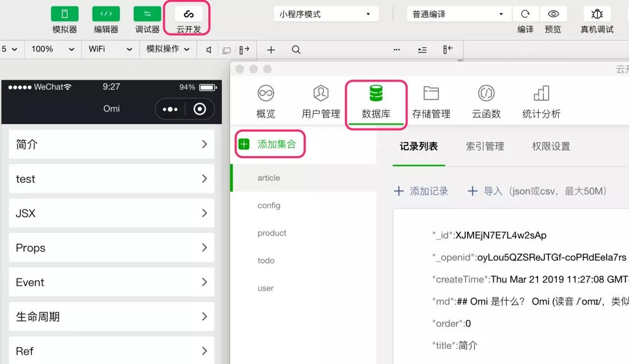Click the "_openid" field row
This screenshot has height=364, width=629.
pyautogui.click(x=529, y=257)
